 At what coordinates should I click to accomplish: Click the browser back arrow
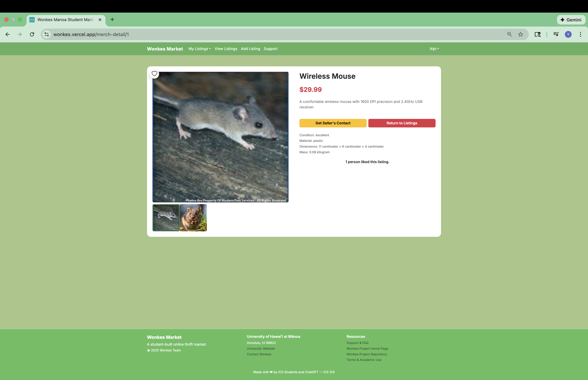click(x=8, y=34)
